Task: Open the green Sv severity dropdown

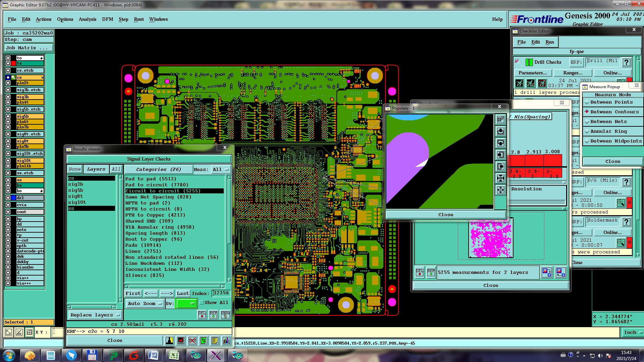Action: pos(186,304)
